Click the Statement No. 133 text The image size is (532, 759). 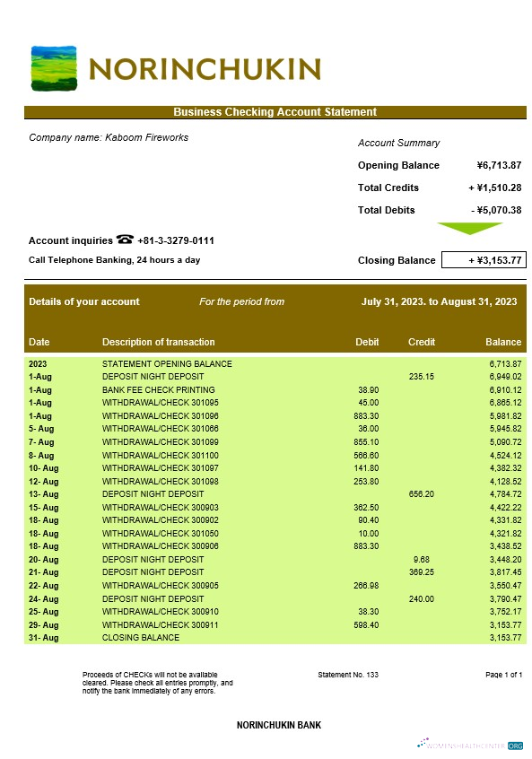(348, 675)
